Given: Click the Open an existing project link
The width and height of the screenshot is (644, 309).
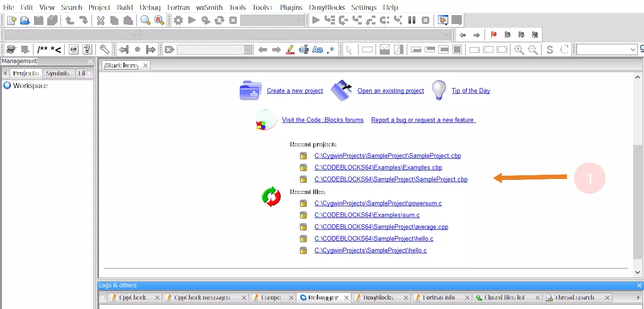Looking at the screenshot, I should click(391, 90).
